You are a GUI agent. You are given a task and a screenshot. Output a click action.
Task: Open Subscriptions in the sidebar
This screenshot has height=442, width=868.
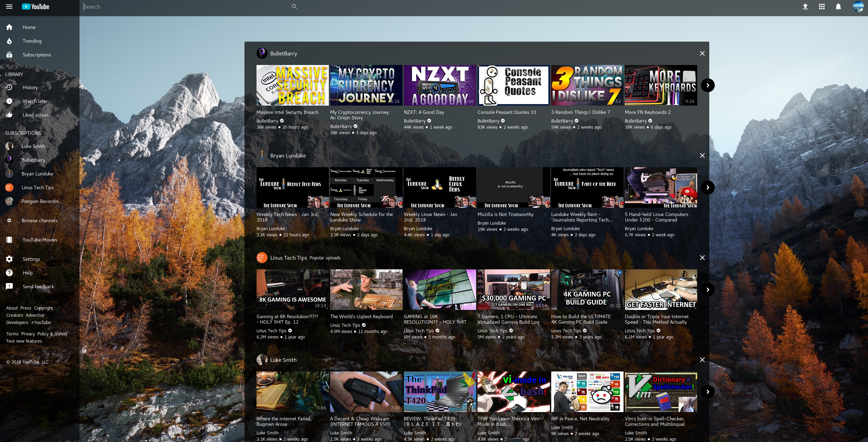(40, 55)
